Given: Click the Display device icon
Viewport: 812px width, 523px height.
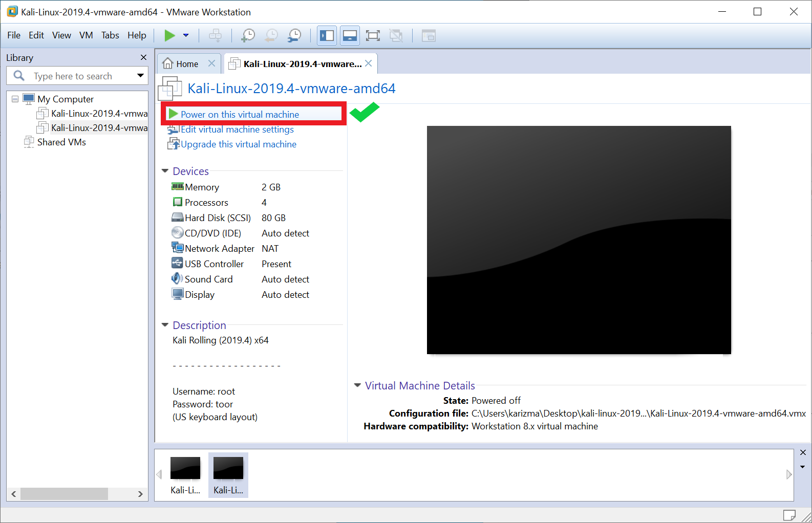Looking at the screenshot, I should [178, 294].
